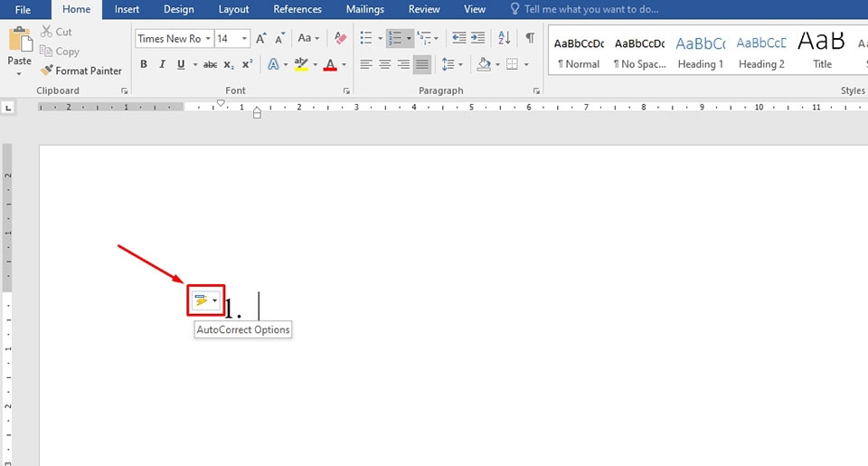
Task: Switch to the Insert tab
Action: coord(127,9)
